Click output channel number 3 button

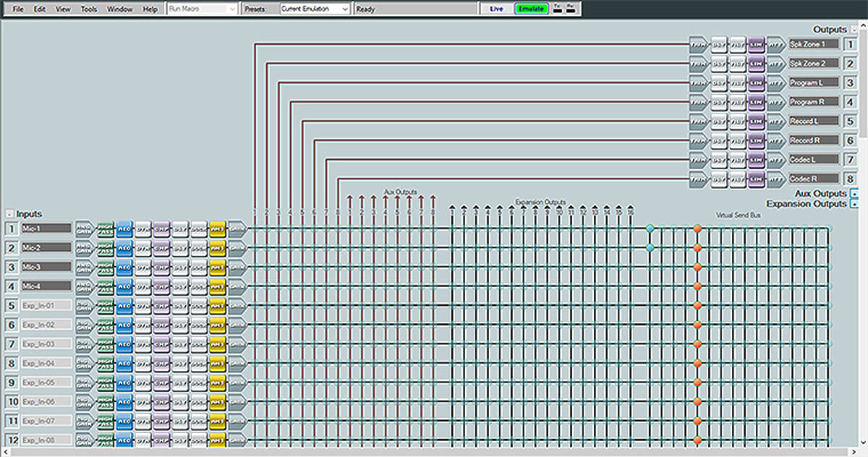[851, 82]
